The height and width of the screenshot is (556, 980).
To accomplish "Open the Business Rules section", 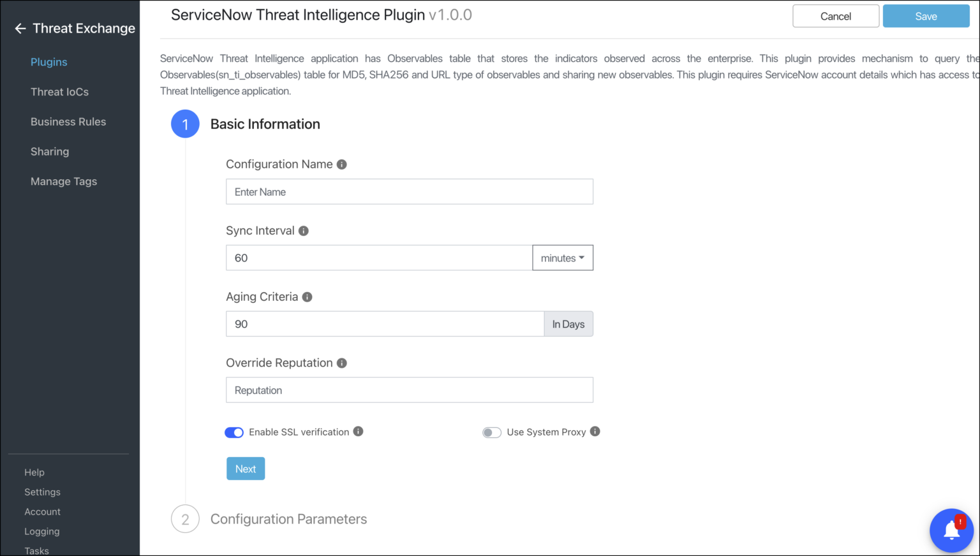I will pos(68,121).
